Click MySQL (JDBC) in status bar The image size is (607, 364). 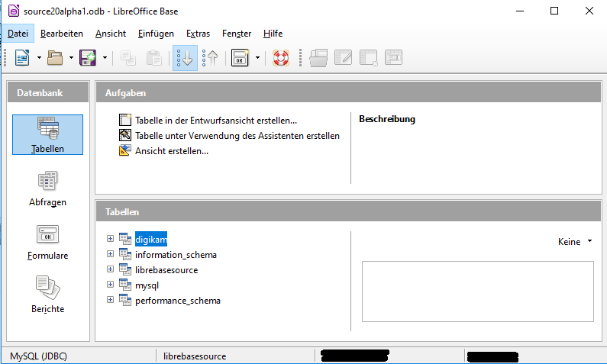pyautogui.click(x=38, y=356)
